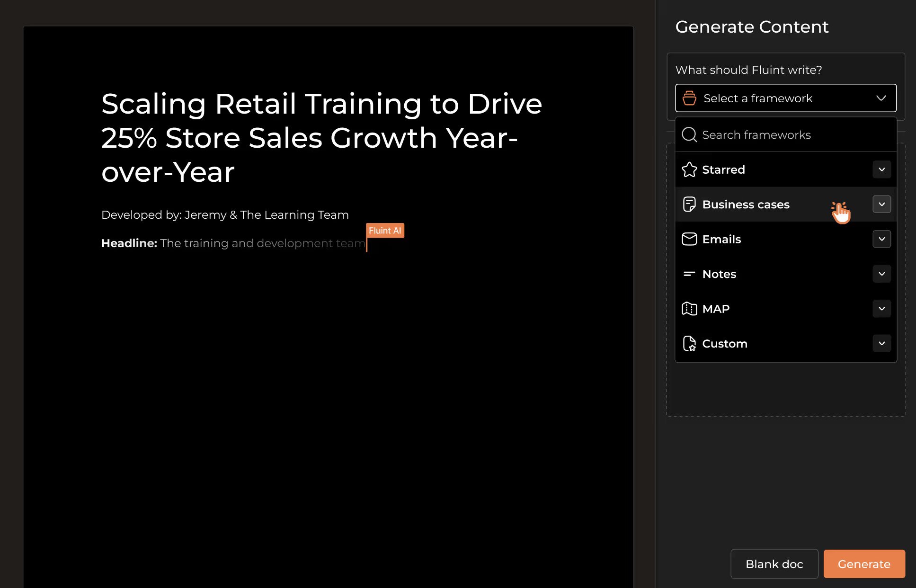The width and height of the screenshot is (916, 588).
Task: Expand the Notes chevron button
Action: [x=881, y=274]
